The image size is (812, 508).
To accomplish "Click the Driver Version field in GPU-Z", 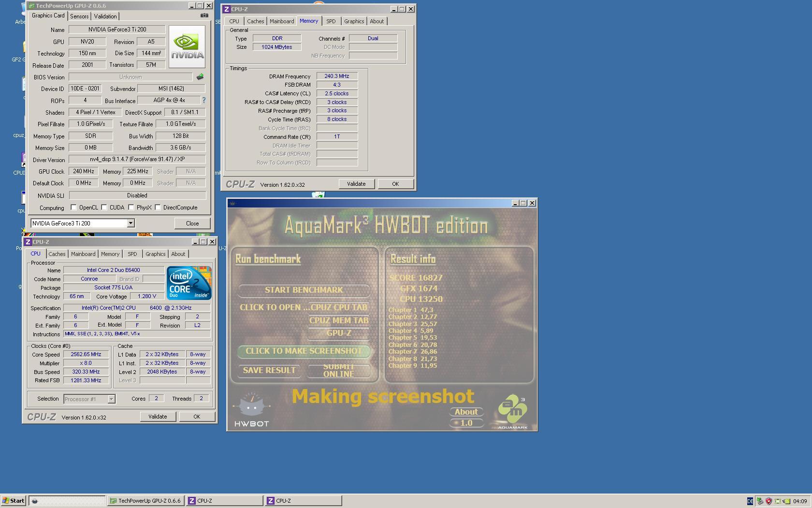I will click(x=137, y=159).
